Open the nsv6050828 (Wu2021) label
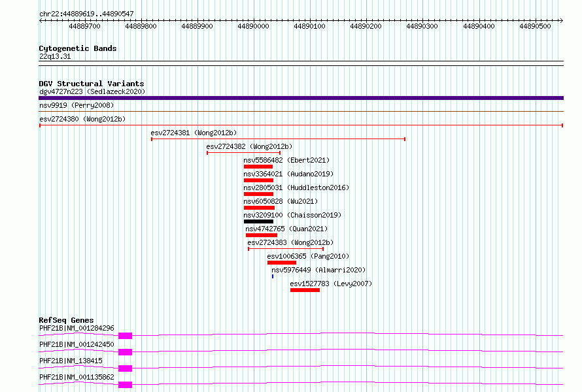 click(x=281, y=201)
